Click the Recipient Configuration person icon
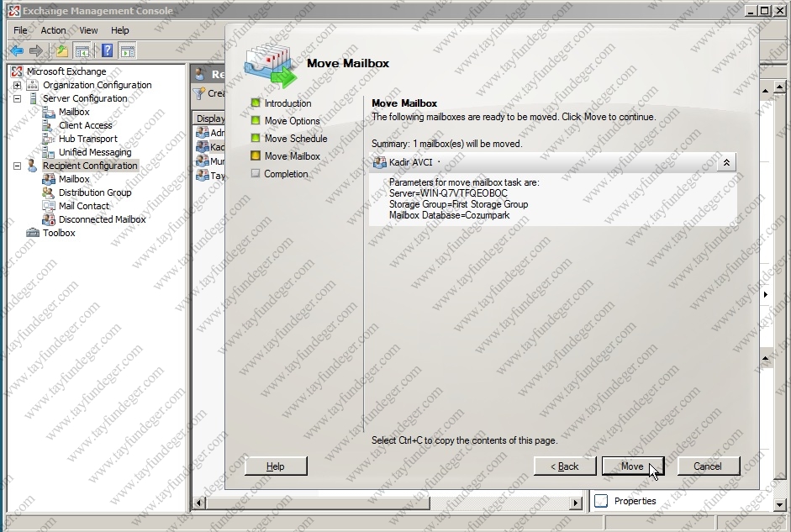This screenshot has height=532, width=791. [32, 166]
